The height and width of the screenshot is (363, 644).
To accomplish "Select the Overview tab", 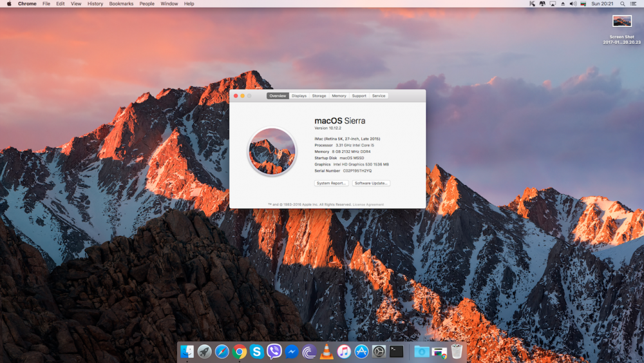I will pos(278,96).
